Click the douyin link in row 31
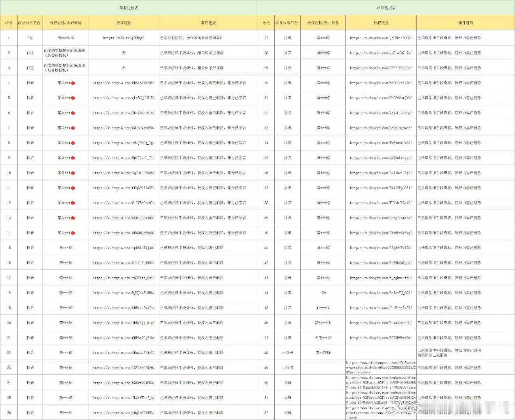 pyautogui.click(x=381, y=98)
